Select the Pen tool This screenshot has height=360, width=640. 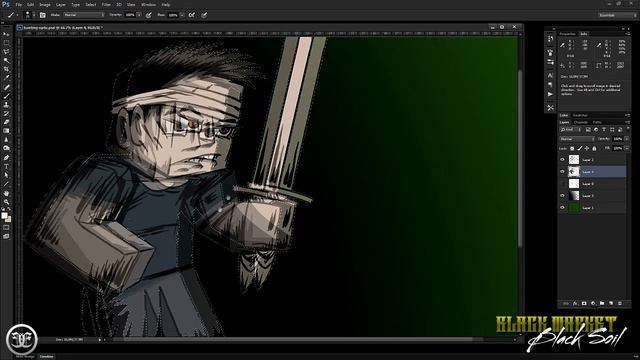pos(6,158)
